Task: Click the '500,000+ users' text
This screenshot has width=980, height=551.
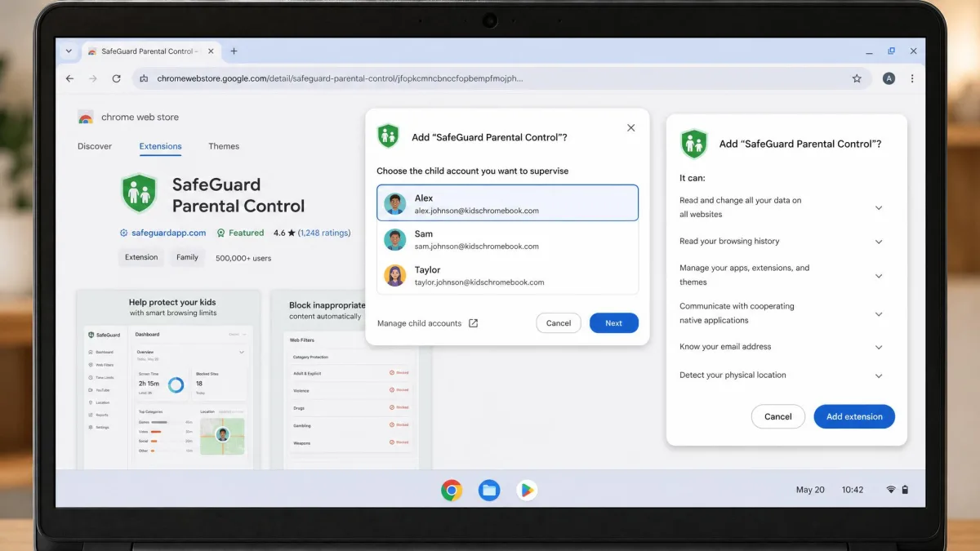Action: coord(243,258)
